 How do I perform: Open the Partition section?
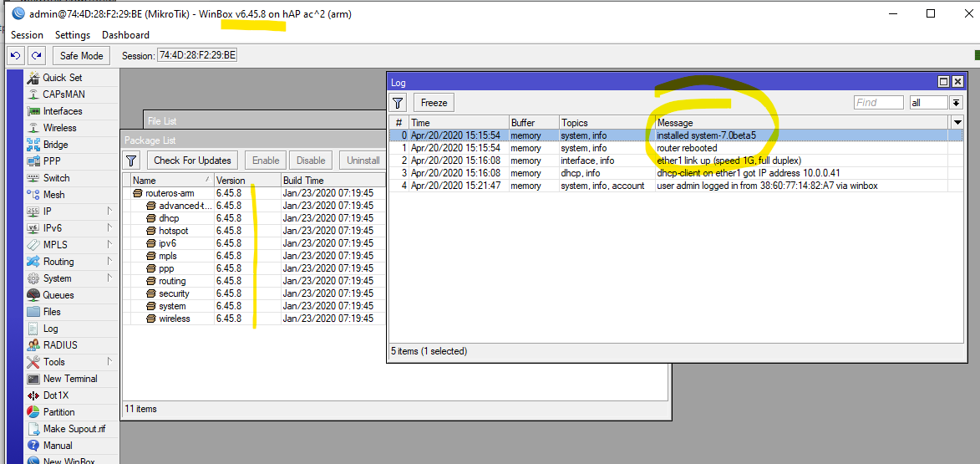tap(58, 412)
